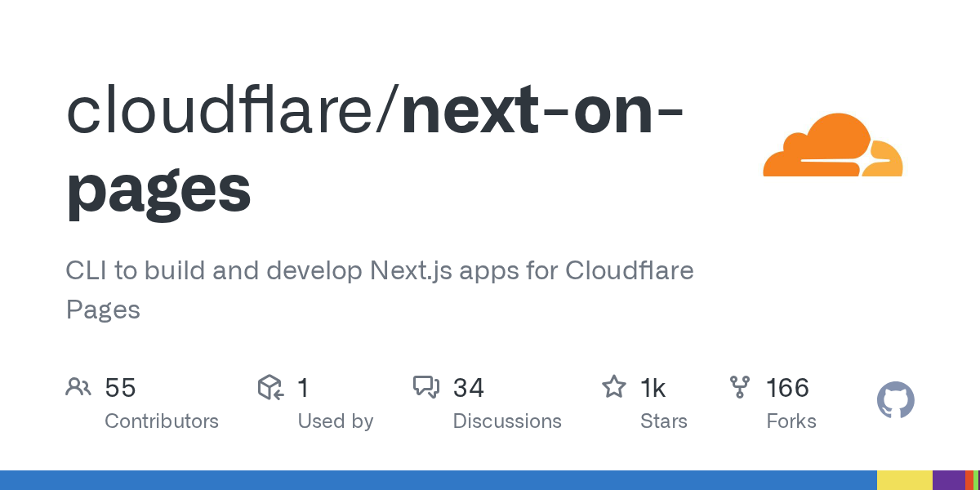Select the contributors people icon
The image size is (980, 490).
coord(78,387)
